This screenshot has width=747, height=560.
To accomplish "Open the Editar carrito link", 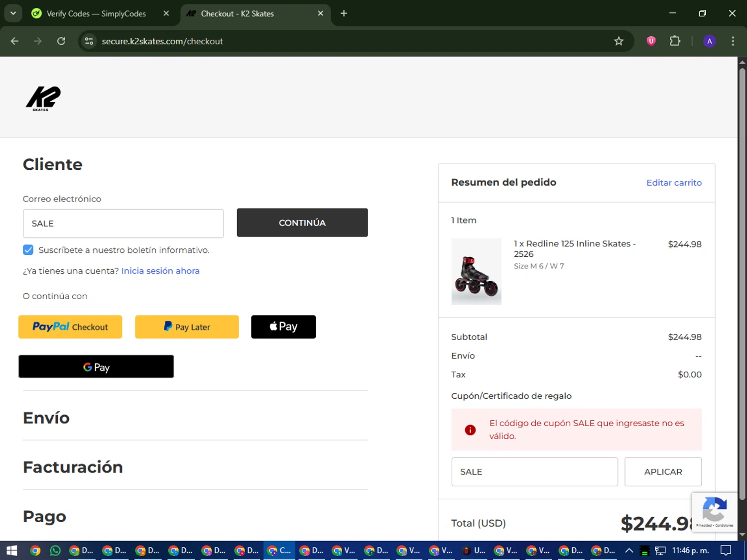I will (x=674, y=183).
